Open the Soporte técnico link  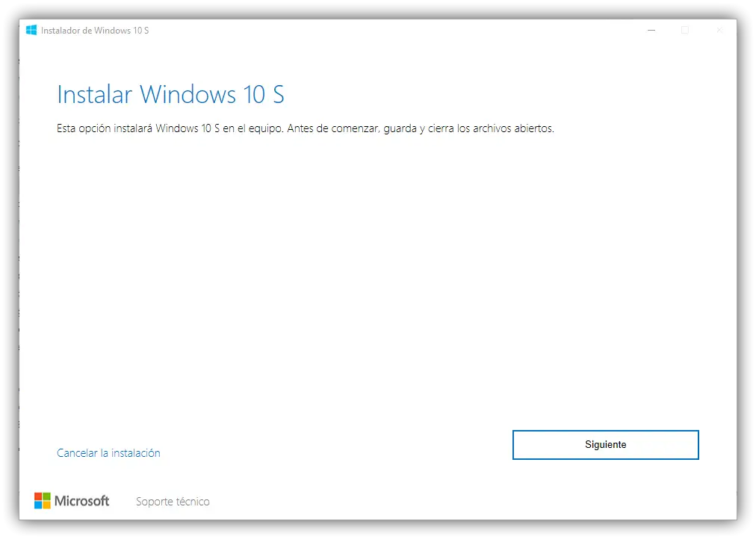(173, 502)
